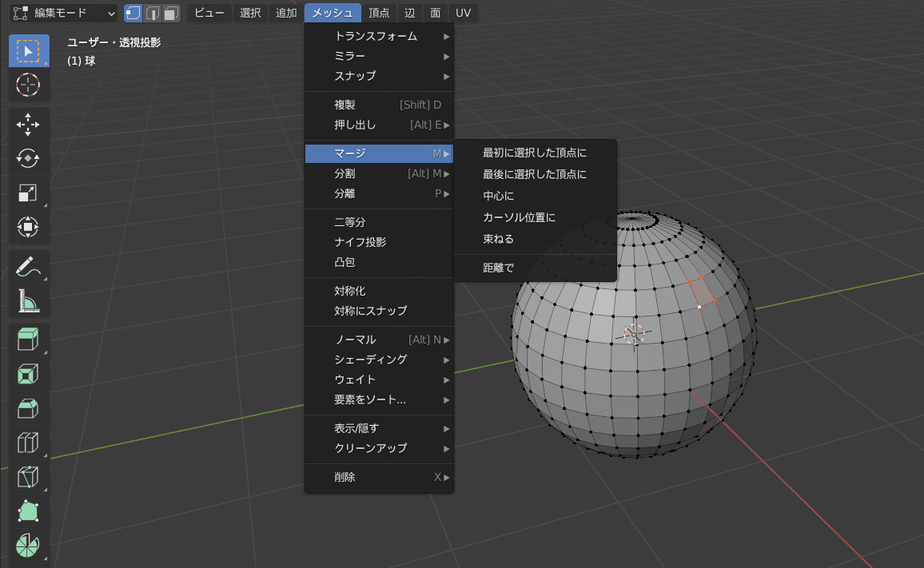Expand the 分割 submenu
The width and height of the screenshot is (924, 568).
click(379, 174)
